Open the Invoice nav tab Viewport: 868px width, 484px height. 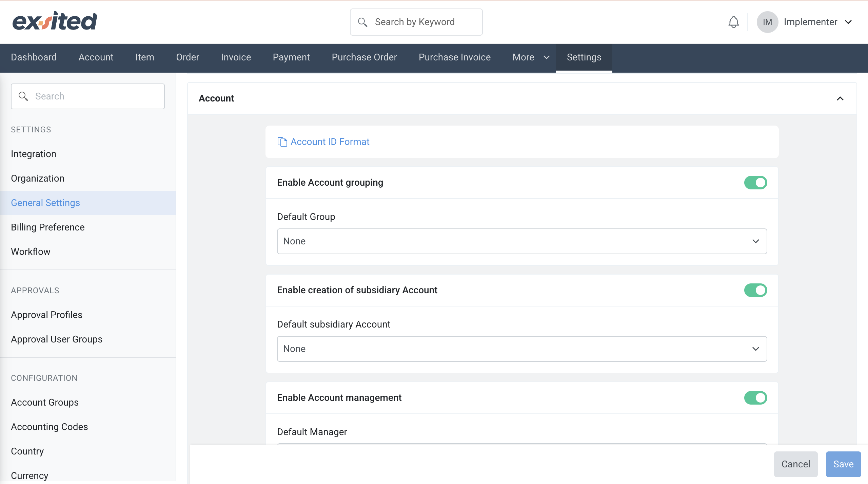[x=236, y=57]
